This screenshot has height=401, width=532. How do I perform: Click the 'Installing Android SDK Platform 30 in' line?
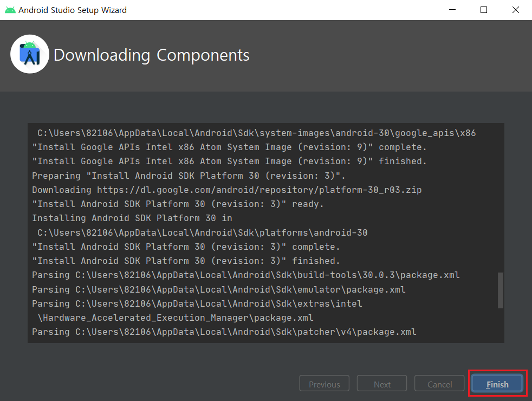(132, 218)
